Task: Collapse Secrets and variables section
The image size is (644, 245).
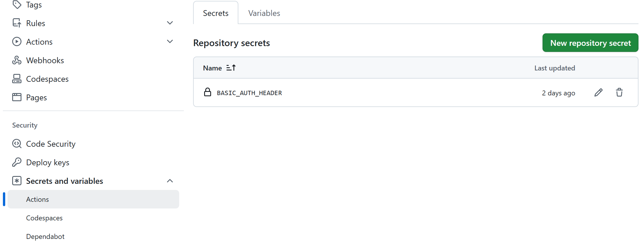Action: tap(170, 181)
